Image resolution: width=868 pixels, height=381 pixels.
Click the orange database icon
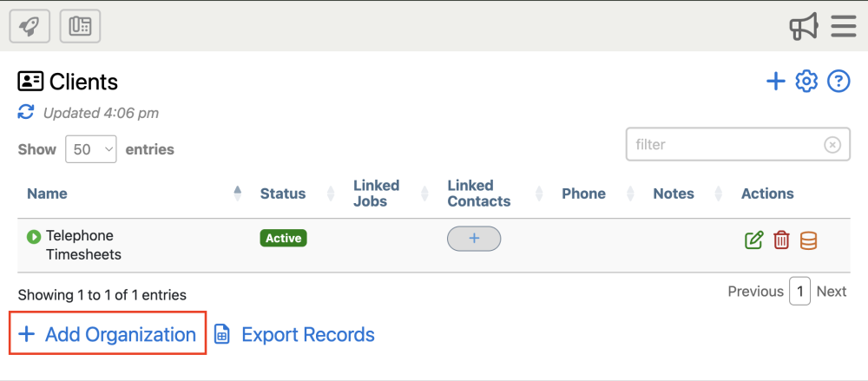coord(808,240)
